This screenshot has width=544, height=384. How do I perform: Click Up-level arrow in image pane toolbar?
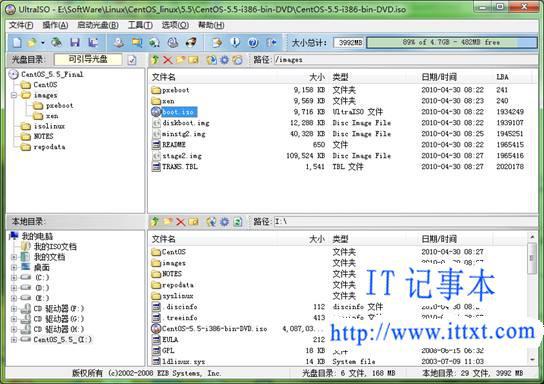coord(155,60)
